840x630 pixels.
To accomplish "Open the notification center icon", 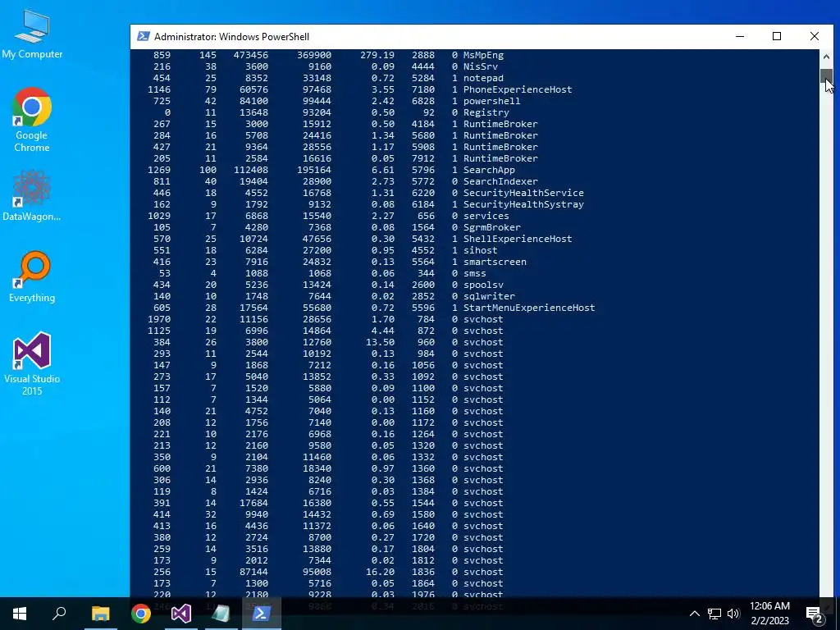I will coord(815,614).
